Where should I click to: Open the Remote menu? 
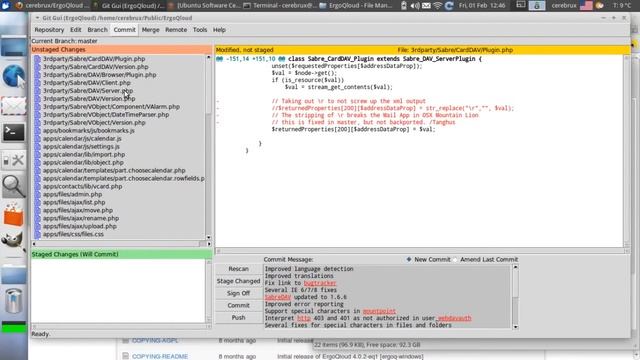coord(176,30)
